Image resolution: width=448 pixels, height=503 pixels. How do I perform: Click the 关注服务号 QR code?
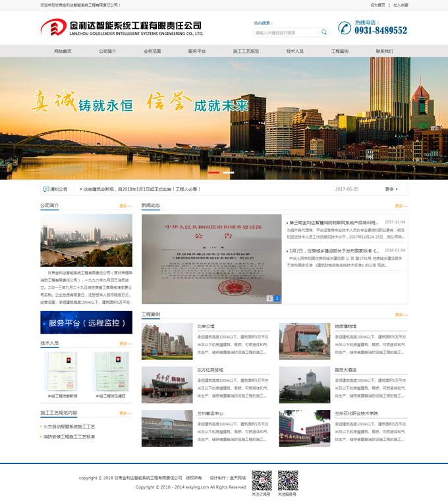point(287,480)
